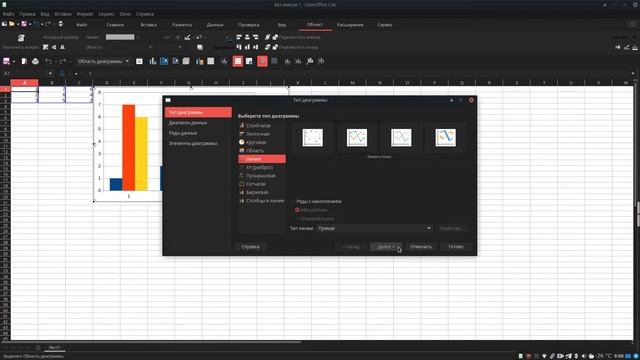The width and height of the screenshot is (640, 360).
Task: Click the yellow bar in the chart
Action: [141, 153]
